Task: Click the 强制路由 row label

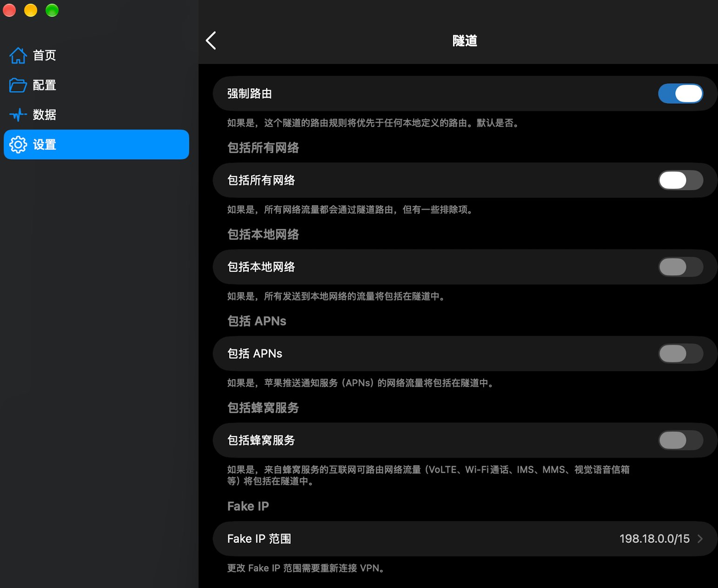Action: coord(250,94)
